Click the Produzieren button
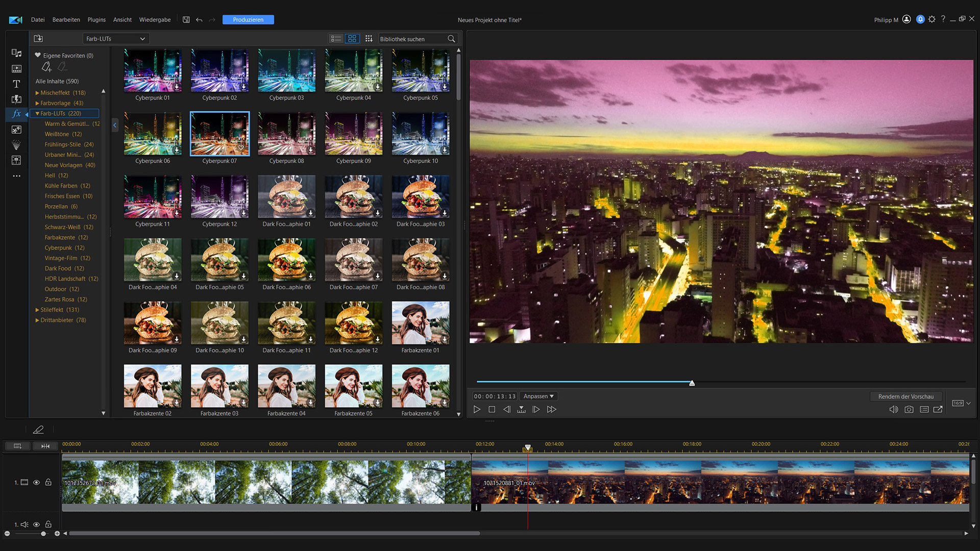980x551 pixels. pos(248,20)
